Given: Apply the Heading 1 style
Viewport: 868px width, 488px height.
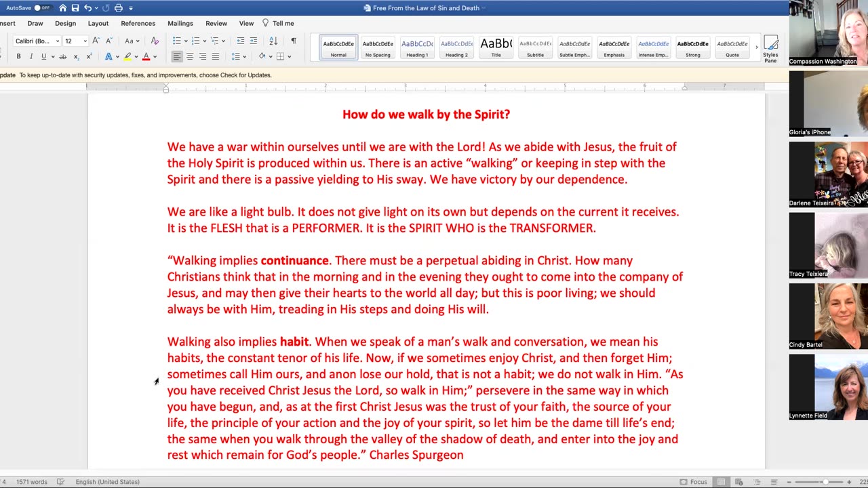Looking at the screenshot, I should click(417, 47).
